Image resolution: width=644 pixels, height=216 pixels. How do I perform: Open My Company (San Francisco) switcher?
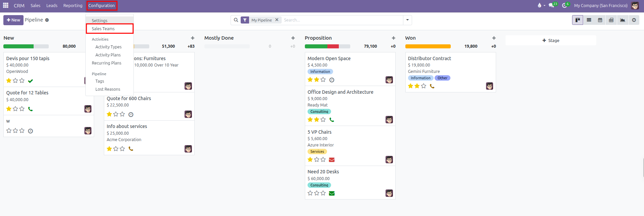[x=601, y=5]
